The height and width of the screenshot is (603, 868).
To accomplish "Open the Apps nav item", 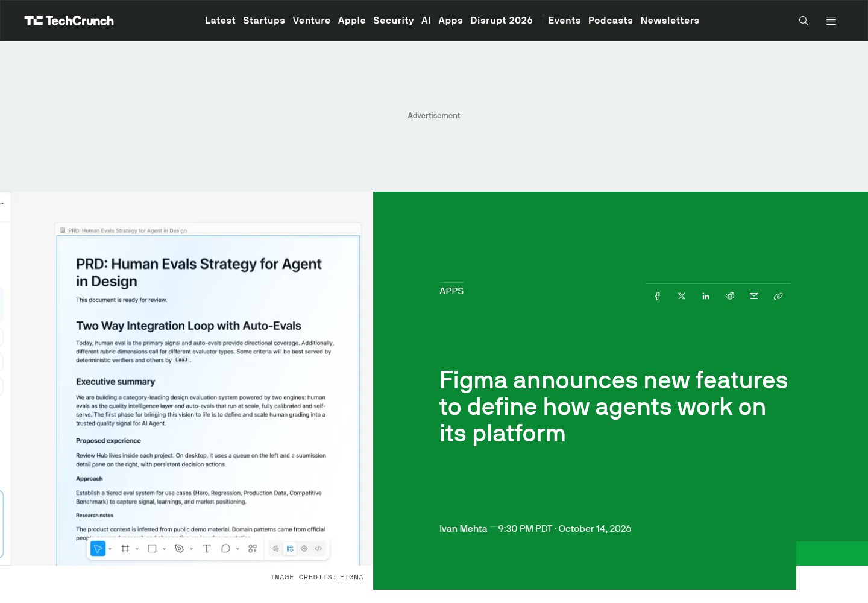I will 450,21.
